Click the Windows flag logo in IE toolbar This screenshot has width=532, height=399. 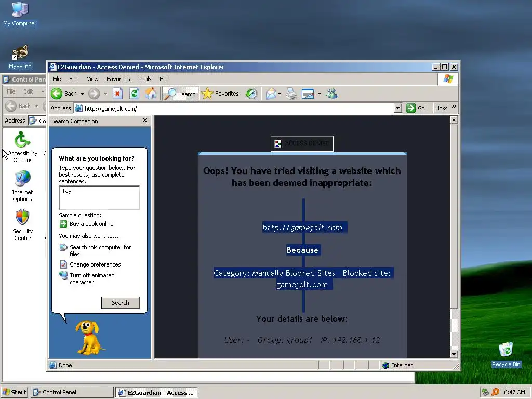(x=448, y=79)
